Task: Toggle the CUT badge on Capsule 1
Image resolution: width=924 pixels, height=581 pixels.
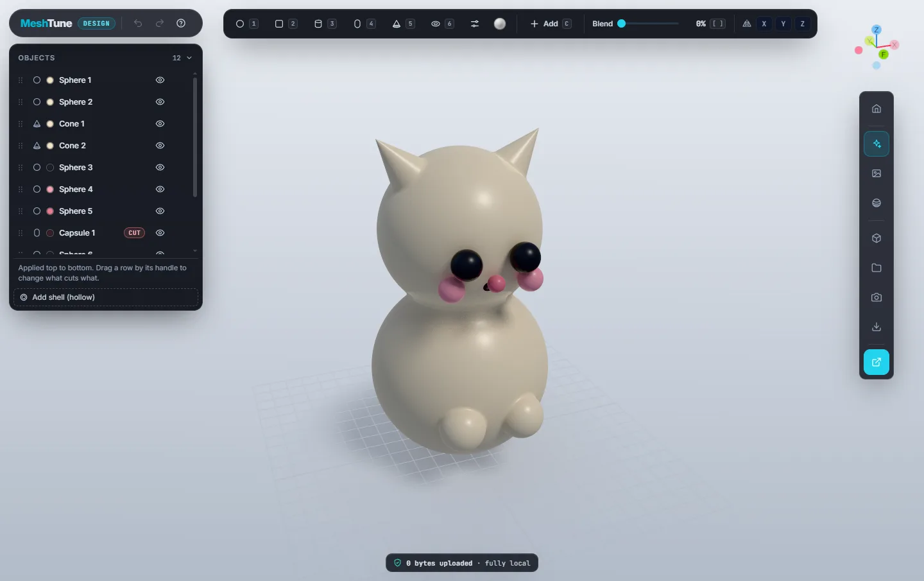Action: [x=134, y=233]
